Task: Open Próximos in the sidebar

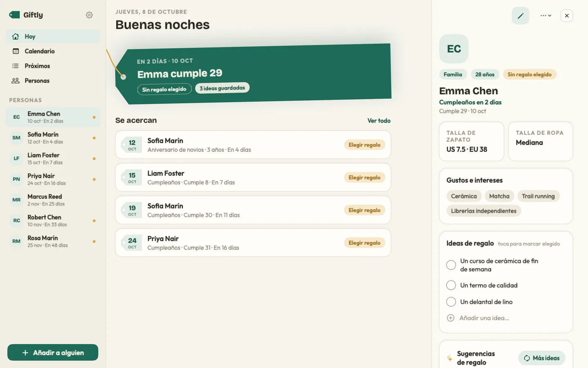Action: [x=53, y=66]
